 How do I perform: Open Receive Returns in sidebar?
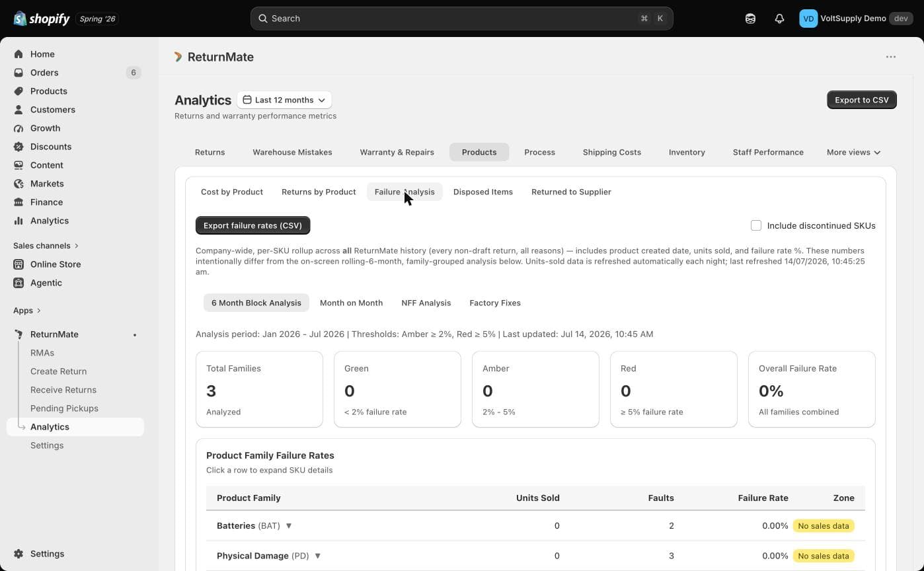tap(63, 390)
